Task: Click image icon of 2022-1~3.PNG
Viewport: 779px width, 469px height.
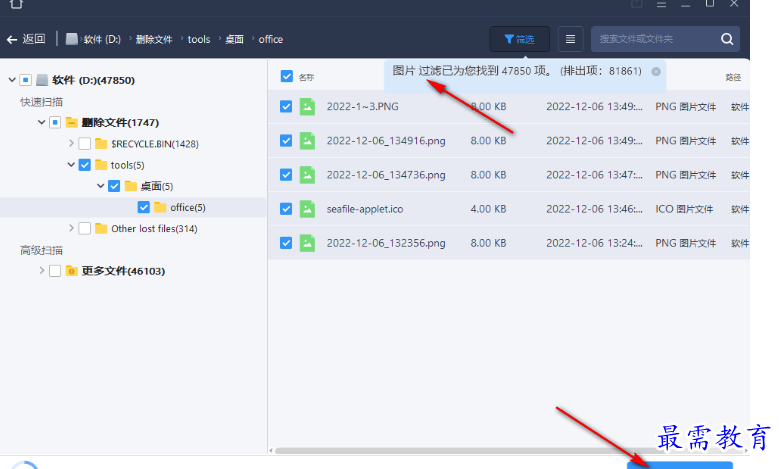Action: coord(308,106)
